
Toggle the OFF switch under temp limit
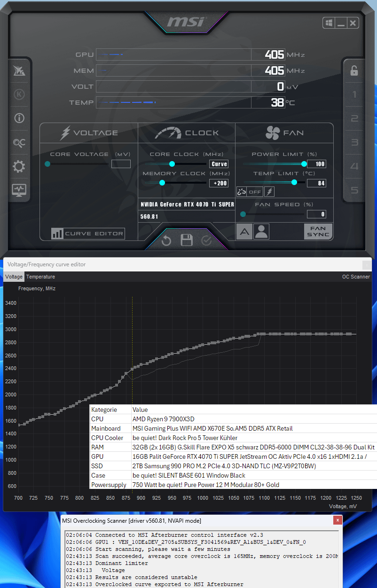point(255,192)
